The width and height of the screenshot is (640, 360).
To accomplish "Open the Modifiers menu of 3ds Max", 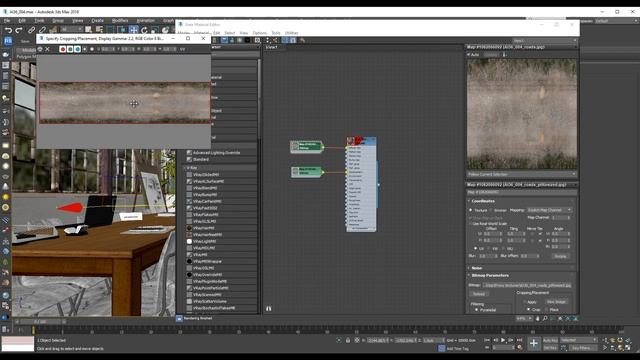I will (x=120, y=20).
